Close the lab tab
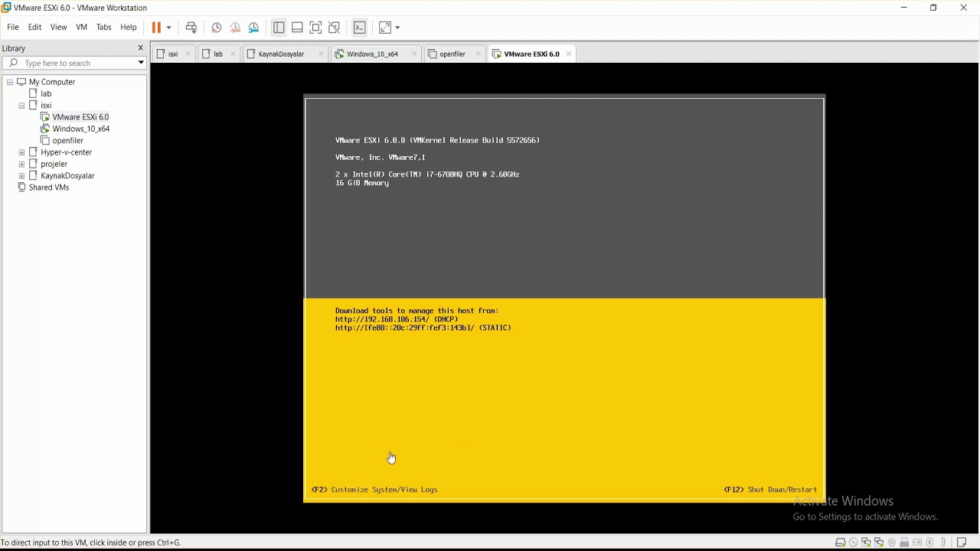Viewport: 980px width, 551px height. pyautogui.click(x=234, y=54)
